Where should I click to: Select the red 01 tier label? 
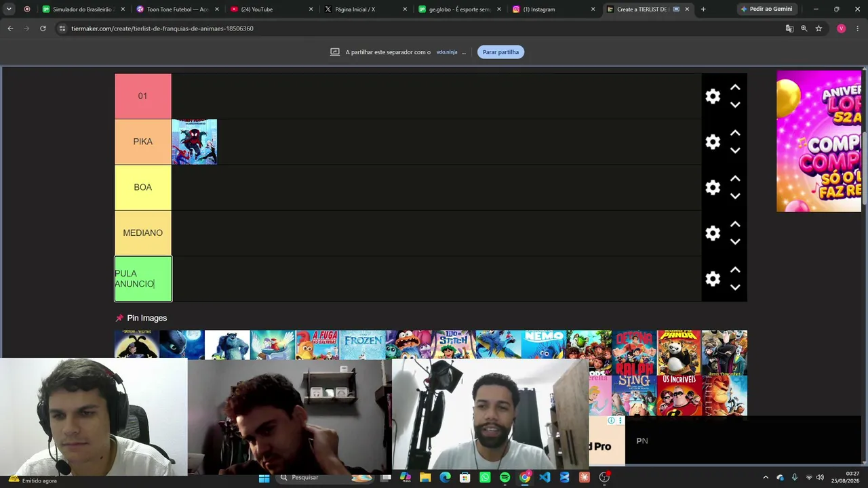point(142,96)
